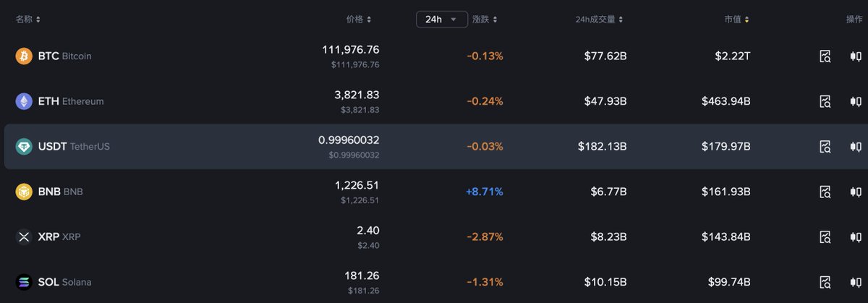Viewport: 868px width, 303px height.
Task: Click the BNB coin logo
Action: pos(24,192)
